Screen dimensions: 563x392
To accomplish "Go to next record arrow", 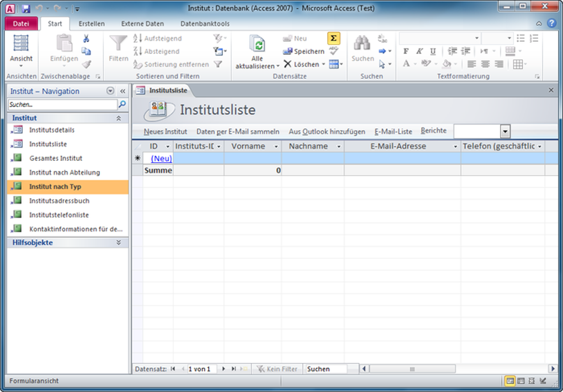I will point(224,369).
